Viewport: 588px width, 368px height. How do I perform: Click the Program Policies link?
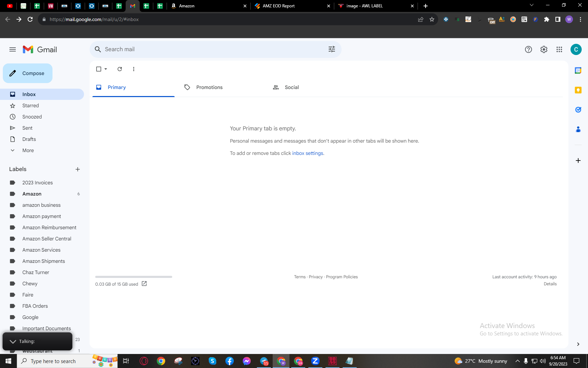click(342, 277)
